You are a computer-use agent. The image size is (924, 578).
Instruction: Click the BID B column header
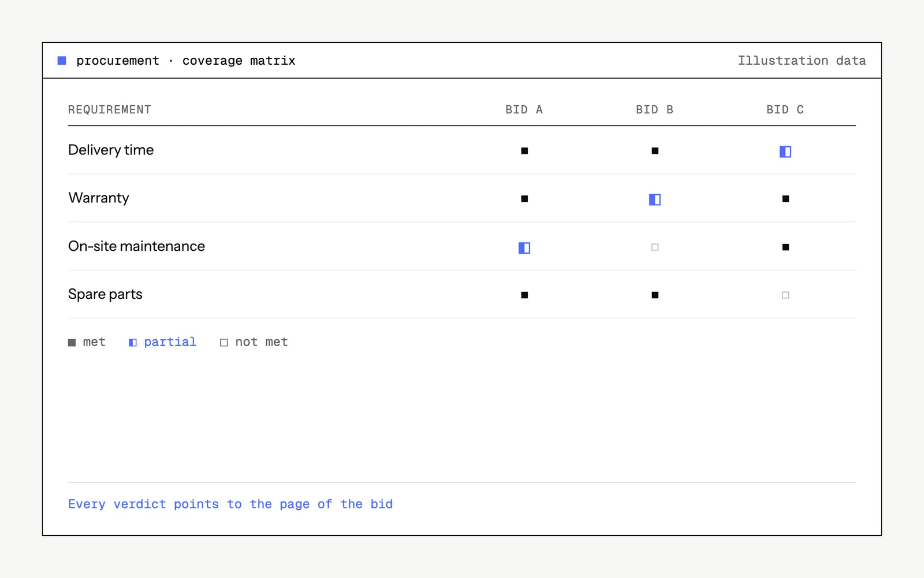pos(655,110)
